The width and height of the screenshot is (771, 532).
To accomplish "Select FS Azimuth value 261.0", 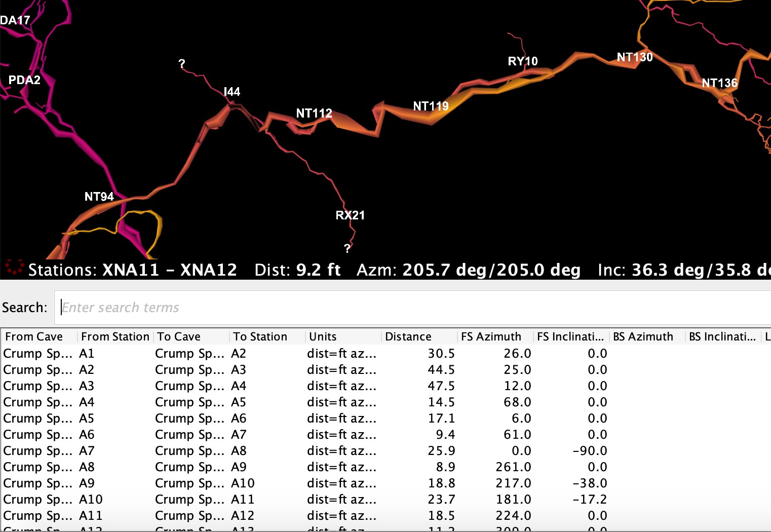I will pos(514,467).
